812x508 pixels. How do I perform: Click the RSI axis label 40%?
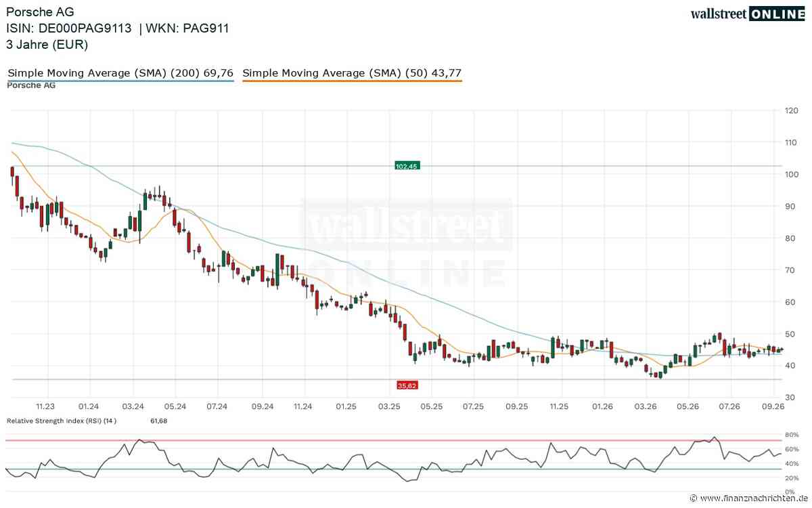point(792,463)
